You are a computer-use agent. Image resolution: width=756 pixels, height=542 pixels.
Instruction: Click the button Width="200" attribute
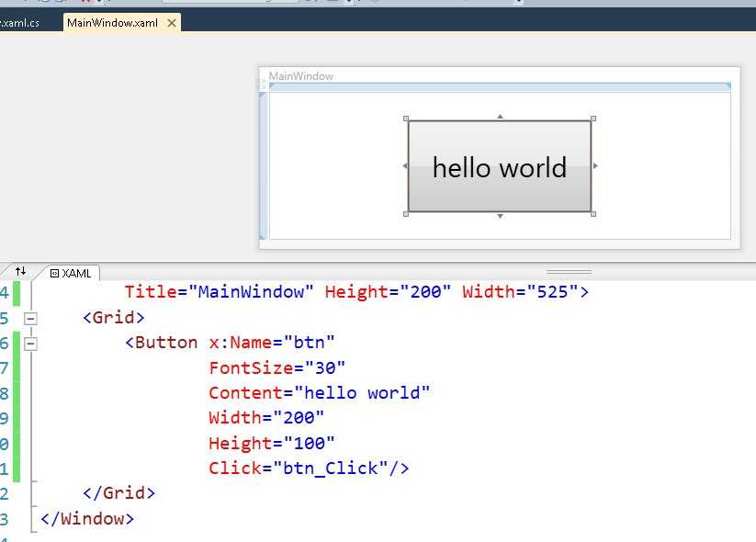point(266,418)
